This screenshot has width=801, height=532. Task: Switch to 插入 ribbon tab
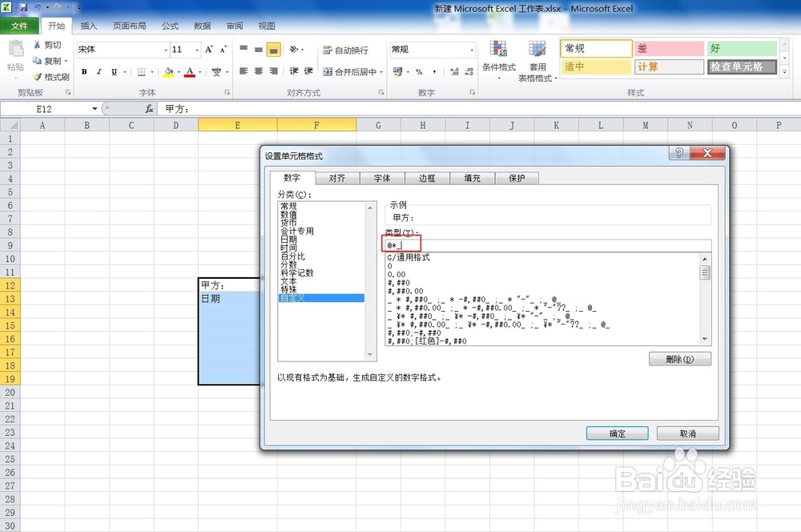(x=88, y=26)
